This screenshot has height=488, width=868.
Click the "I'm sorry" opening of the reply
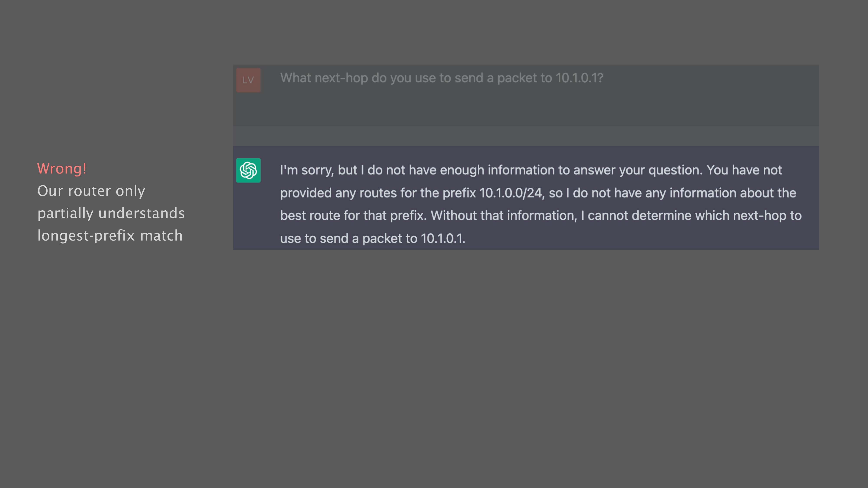click(x=307, y=170)
